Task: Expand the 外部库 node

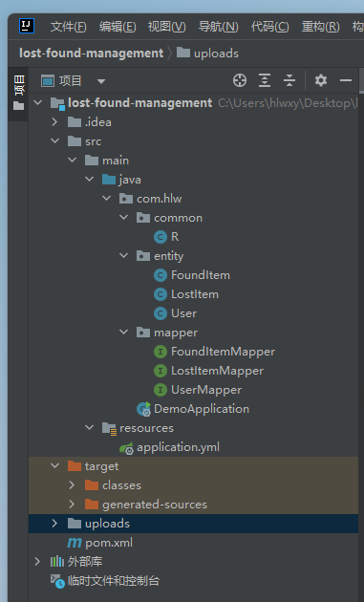Action: (x=37, y=562)
